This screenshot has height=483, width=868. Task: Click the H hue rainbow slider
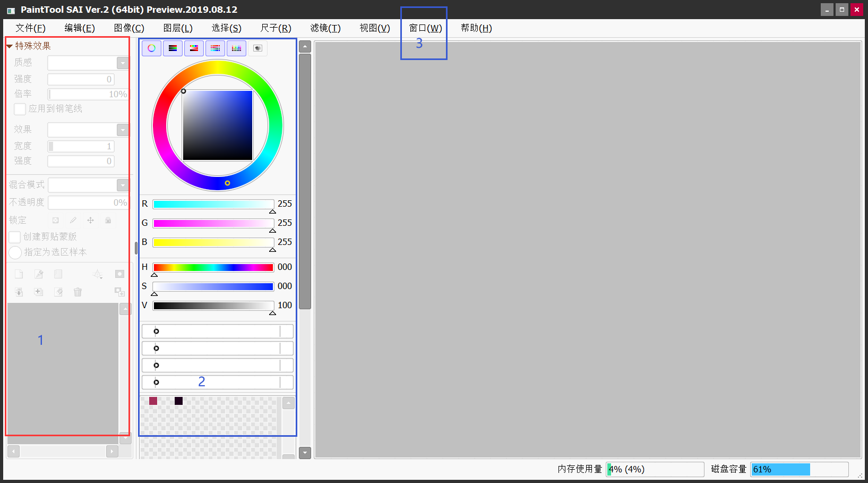(x=213, y=267)
